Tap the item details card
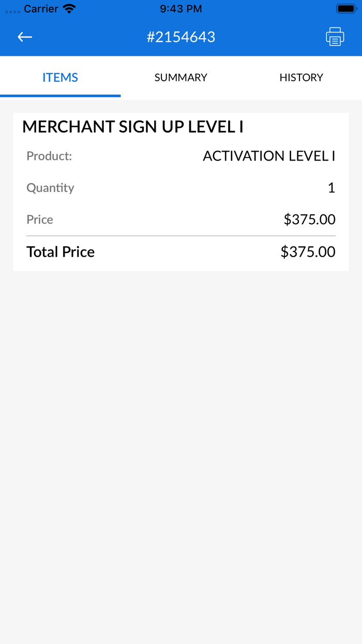 click(x=180, y=192)
